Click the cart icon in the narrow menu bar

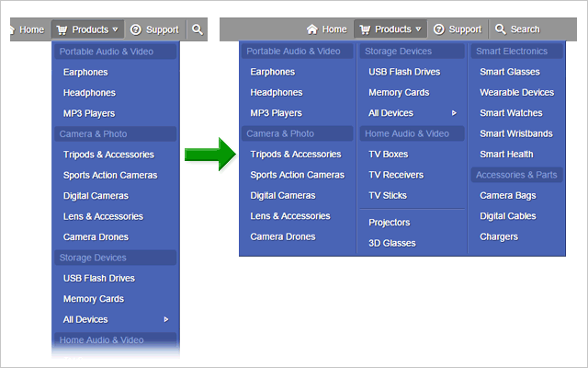[62, 29]
